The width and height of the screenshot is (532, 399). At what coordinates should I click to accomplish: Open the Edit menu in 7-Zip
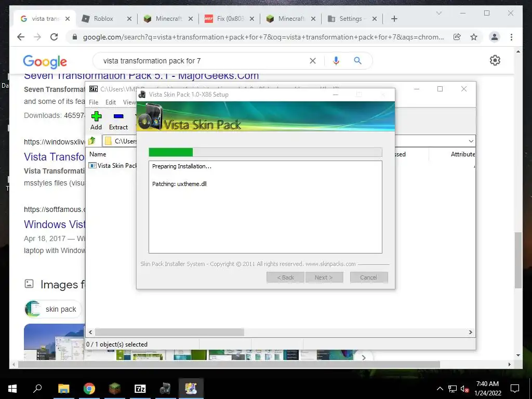pyautogui.click(x=110, y=102)
